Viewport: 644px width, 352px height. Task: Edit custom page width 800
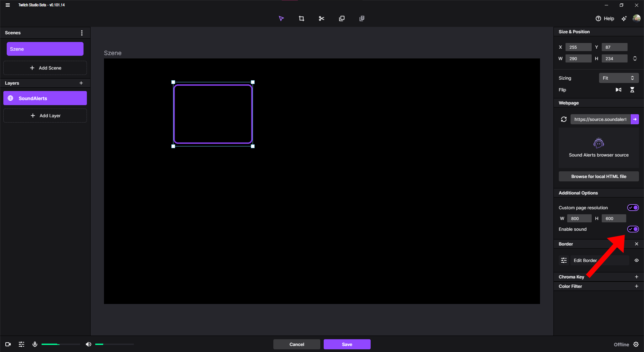point(579,218)
